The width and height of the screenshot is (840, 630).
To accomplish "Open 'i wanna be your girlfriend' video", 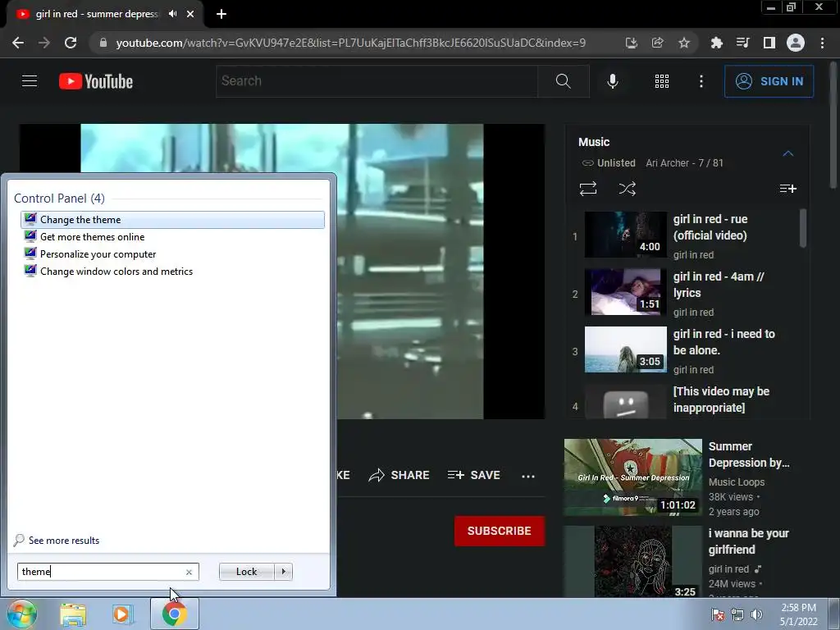I will click(748, 541).
